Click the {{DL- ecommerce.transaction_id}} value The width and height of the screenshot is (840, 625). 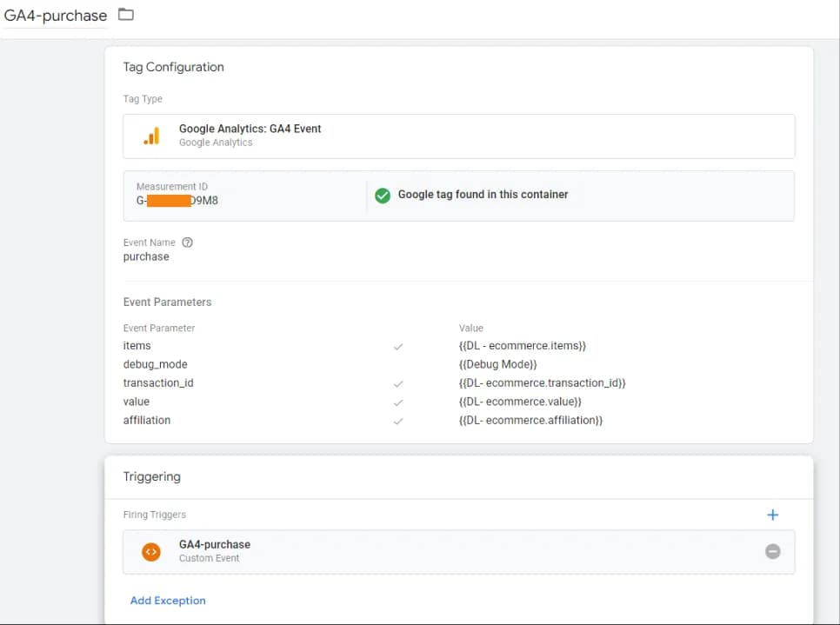click(542, 383)
